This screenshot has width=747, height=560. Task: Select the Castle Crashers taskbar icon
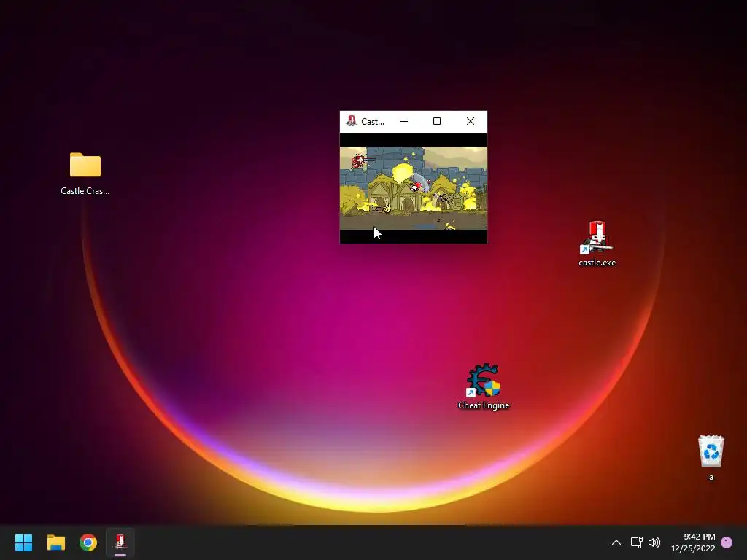pyautogui.click(x=120, y=542)
